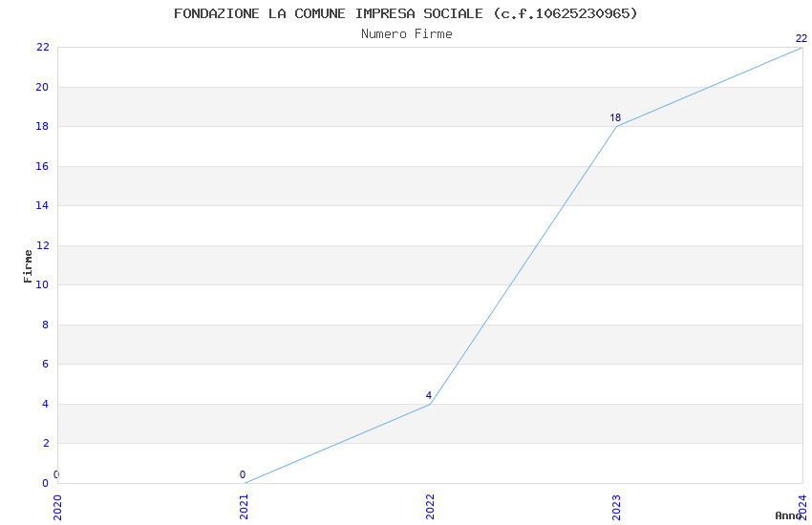Click the y-axis tick label 2
Image resolution: width=812 pixels, height=525 pixels.
(46, 443)
